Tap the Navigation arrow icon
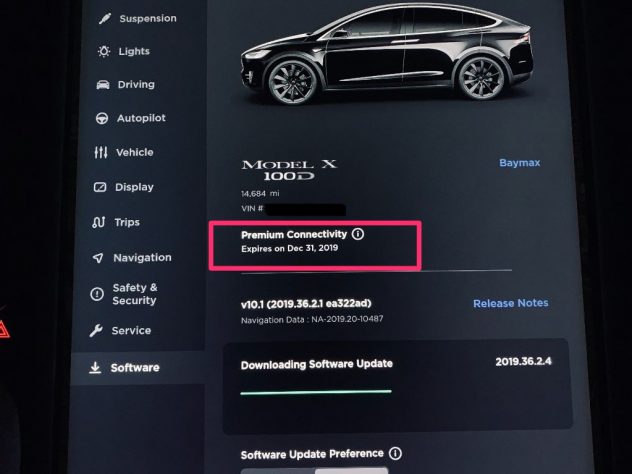632x474 pixels. (x=98, y=258)
